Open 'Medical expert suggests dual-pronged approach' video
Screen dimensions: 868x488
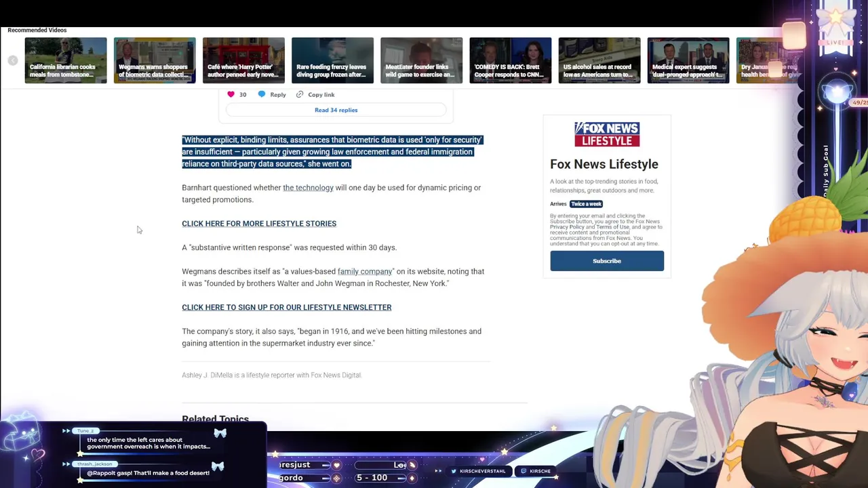688,60
